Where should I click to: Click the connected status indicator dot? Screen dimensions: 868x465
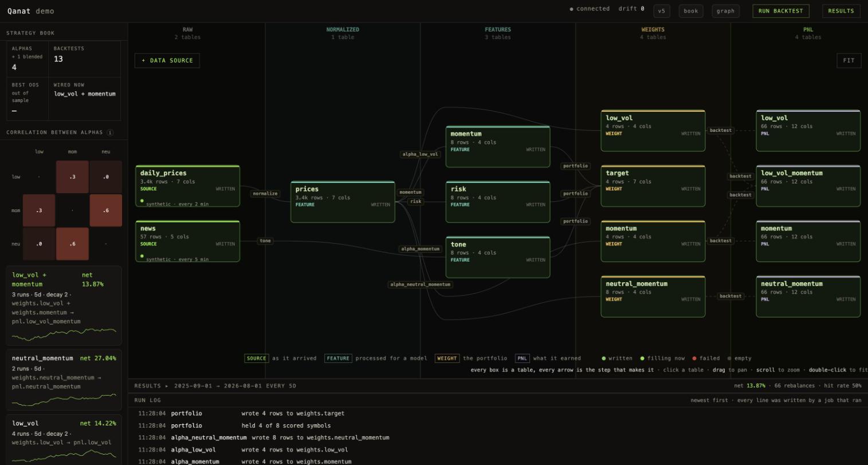click(571, 9)
